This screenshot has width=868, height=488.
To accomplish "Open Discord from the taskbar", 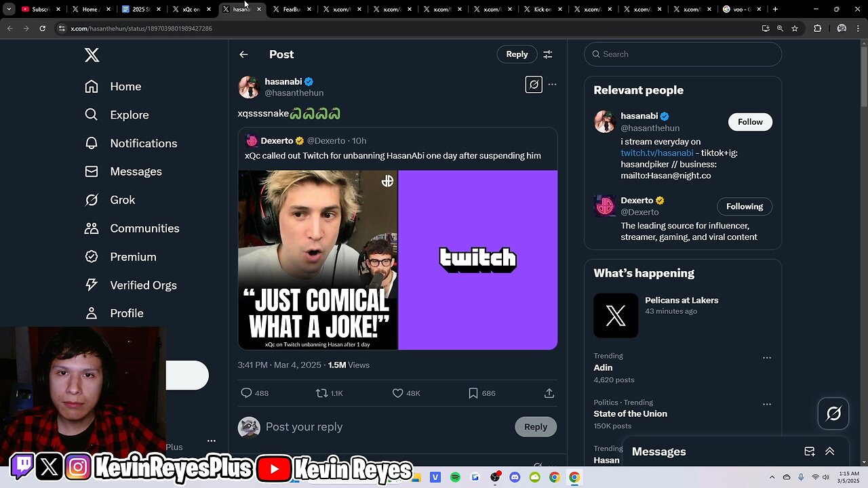I will (515, 478).
